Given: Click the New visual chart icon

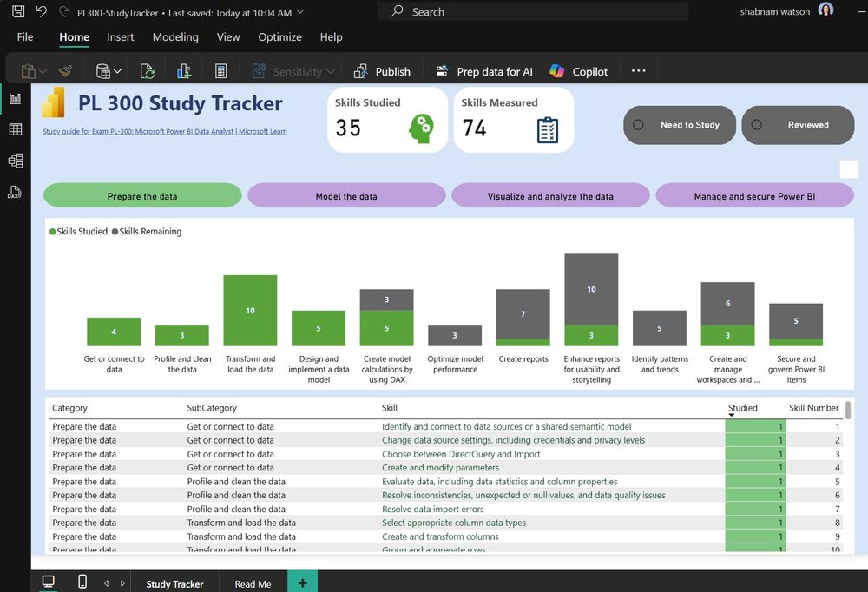Looking at the screenshot, I should pyautogui.click(x=184, y=71).
